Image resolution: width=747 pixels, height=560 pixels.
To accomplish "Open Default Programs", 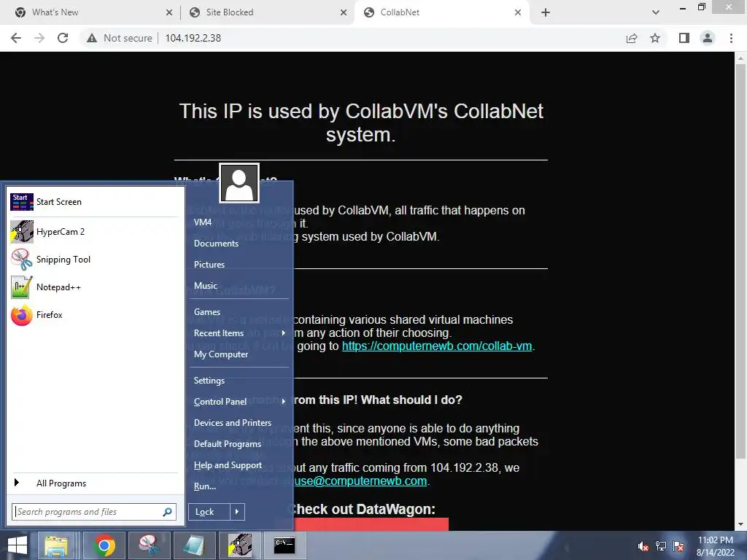I will [x=228, y=444].
